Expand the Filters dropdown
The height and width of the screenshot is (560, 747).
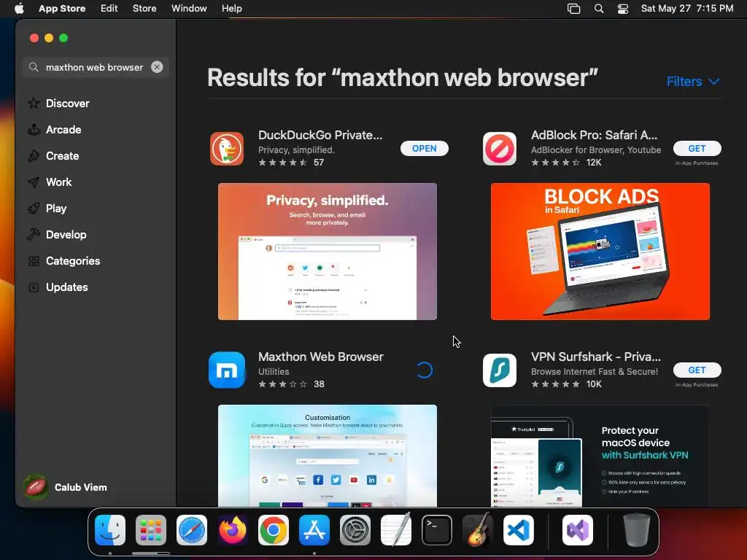tap(693, 82)
